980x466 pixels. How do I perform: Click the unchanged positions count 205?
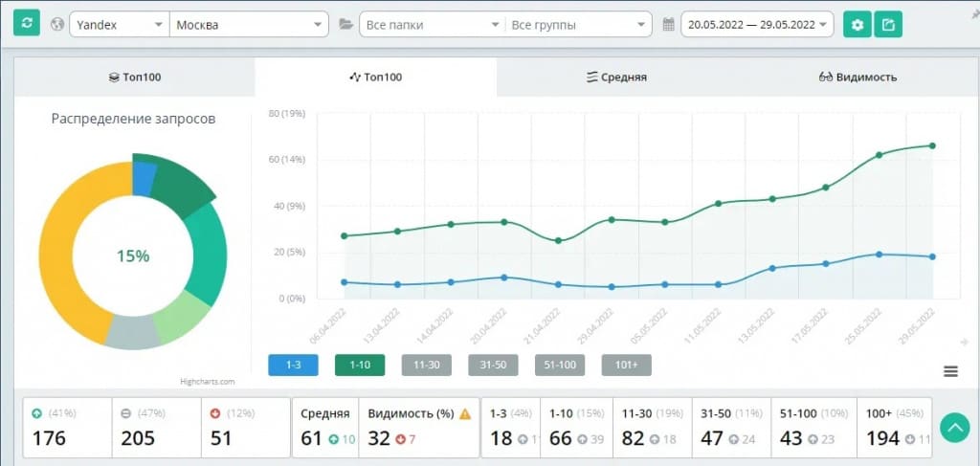pyautogui.click(x=138, y=438)
